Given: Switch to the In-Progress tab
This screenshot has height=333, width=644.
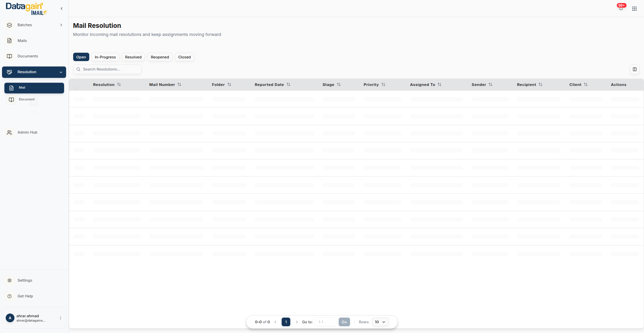Looking at the screenshot, I should (x=105, y=57).
